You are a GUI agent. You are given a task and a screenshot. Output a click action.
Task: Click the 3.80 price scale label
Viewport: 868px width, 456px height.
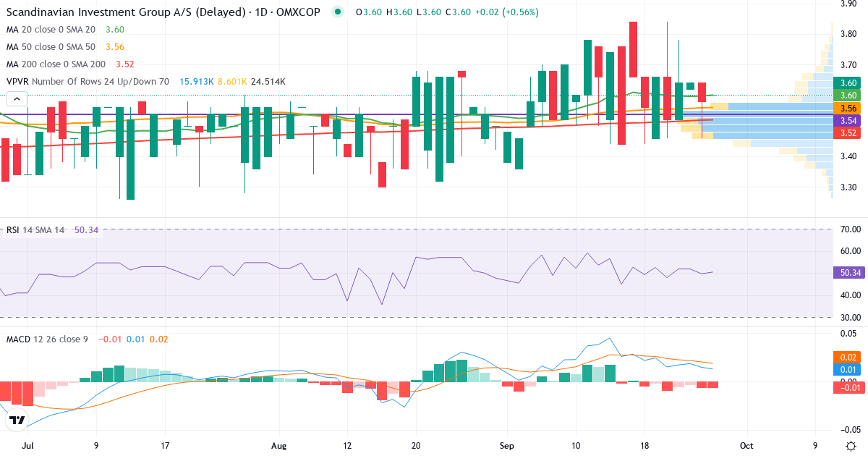(849, 34)
